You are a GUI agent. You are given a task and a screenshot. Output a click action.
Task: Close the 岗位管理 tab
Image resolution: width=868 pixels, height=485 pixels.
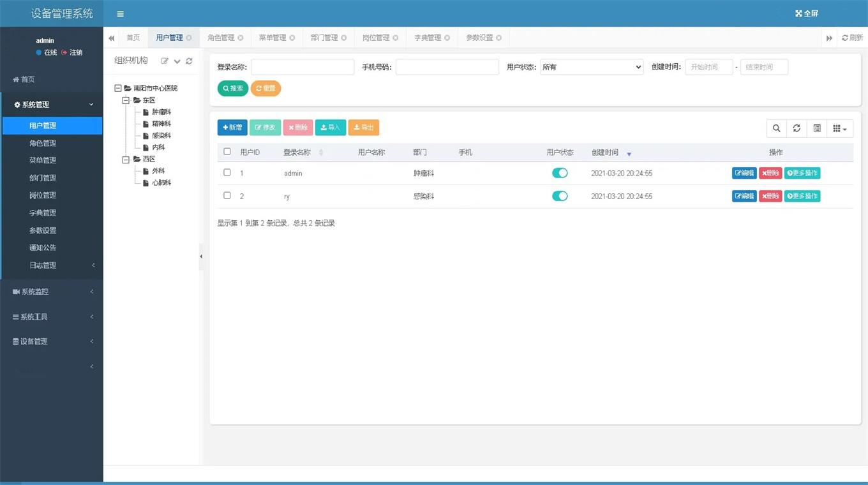(x=396, y=38)
